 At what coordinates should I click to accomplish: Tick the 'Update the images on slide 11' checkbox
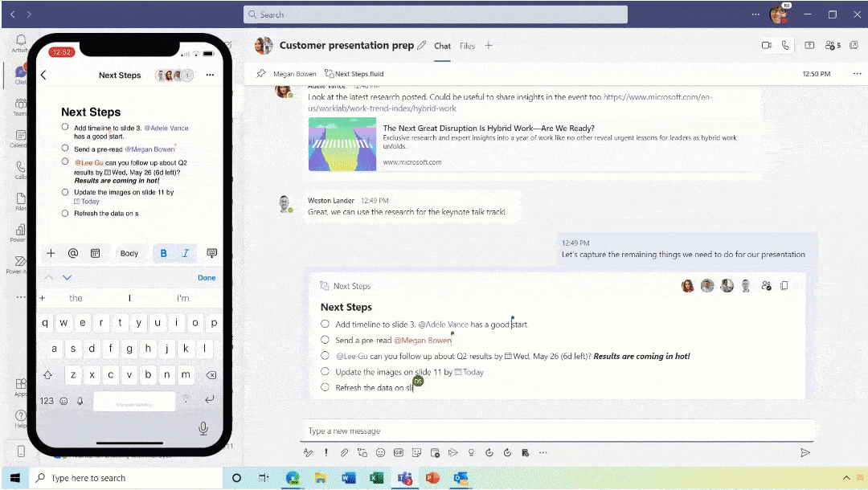point(325,371)
